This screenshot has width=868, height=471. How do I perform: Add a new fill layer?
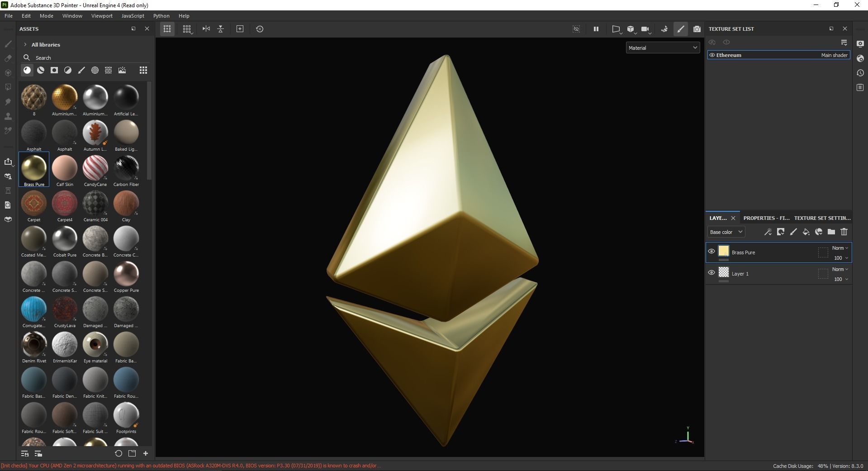pos(806,232)
